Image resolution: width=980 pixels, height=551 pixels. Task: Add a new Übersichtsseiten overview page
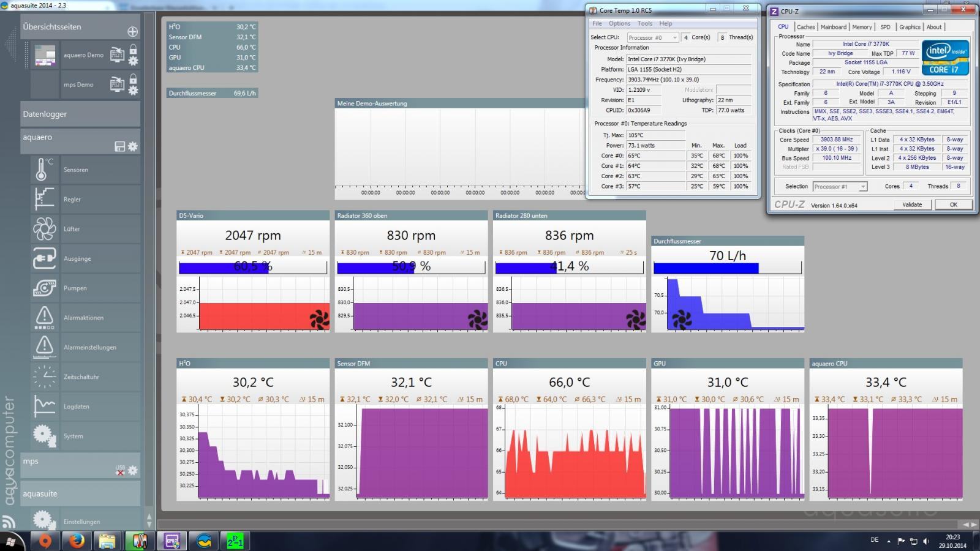pyautogui.click(x=132, y=31)
